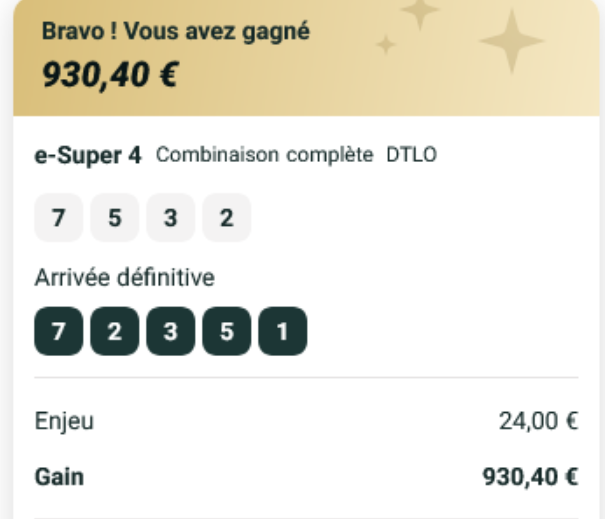
Task: Click the bold 930,40 € in Gain row
Action: tap(530, 476)
